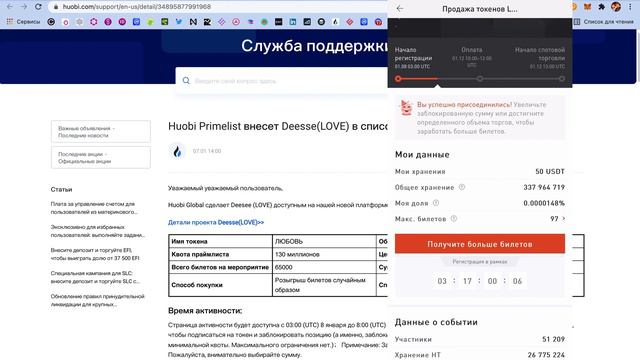Open the LinkedIn bookmark icon
The image size is (640, 360).
point(293,22)
